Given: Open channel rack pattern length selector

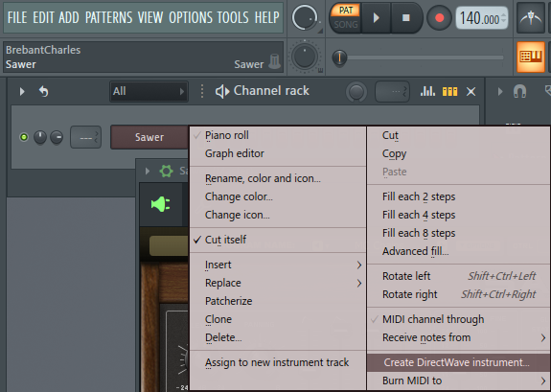Looking at the screenshot, I should pyautogui.click(x=392, y=92).
